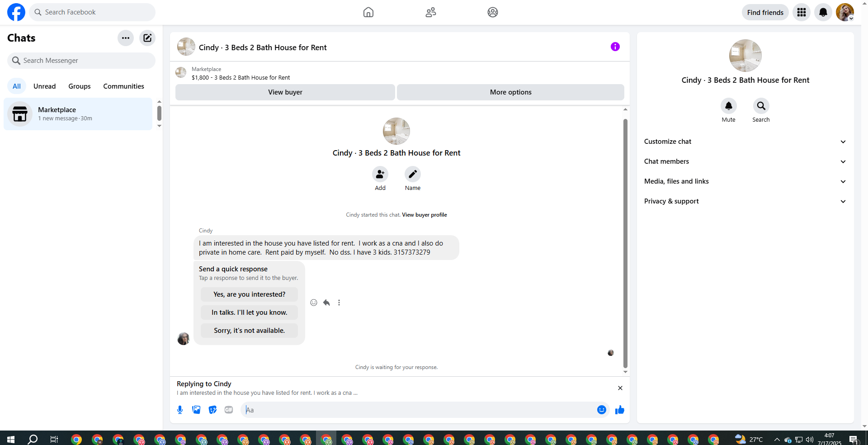Choose a sticker from sticker icon
868x445 pixels.
pos(212,410)
